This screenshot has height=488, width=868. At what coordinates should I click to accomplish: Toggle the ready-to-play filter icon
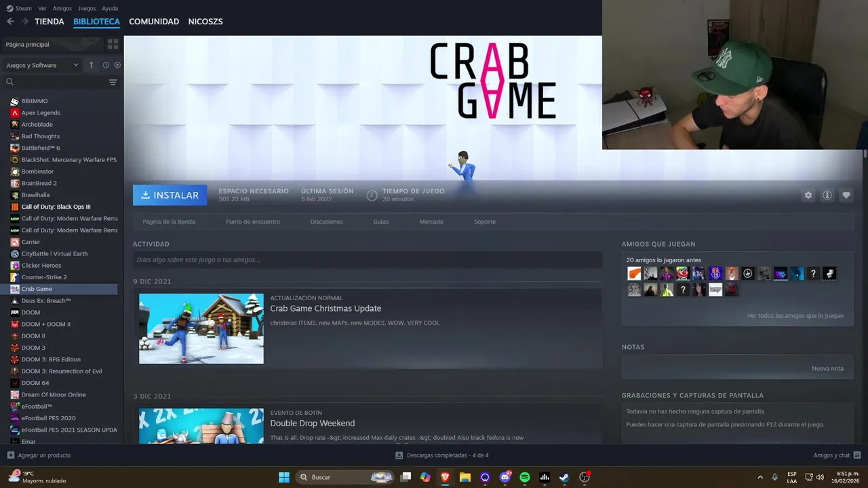(117, 65)
